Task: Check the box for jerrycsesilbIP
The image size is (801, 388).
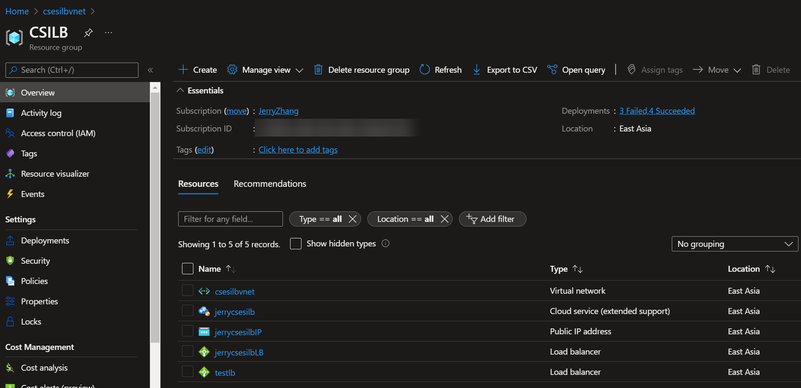Action: coord(187,331)
